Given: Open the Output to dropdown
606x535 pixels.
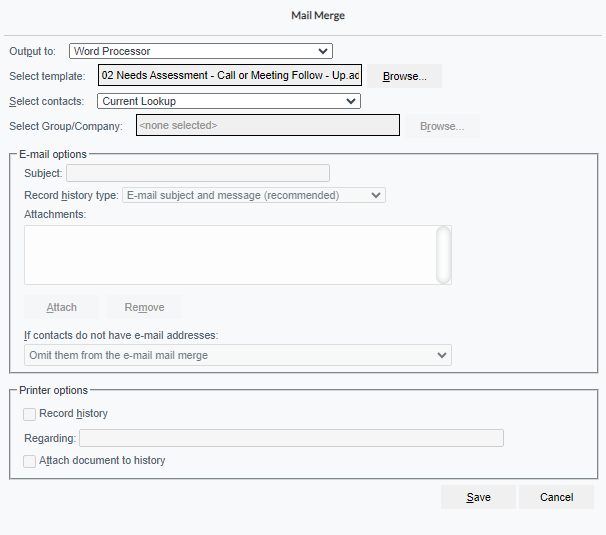Looking at the screenshot, I should point(201,51).
